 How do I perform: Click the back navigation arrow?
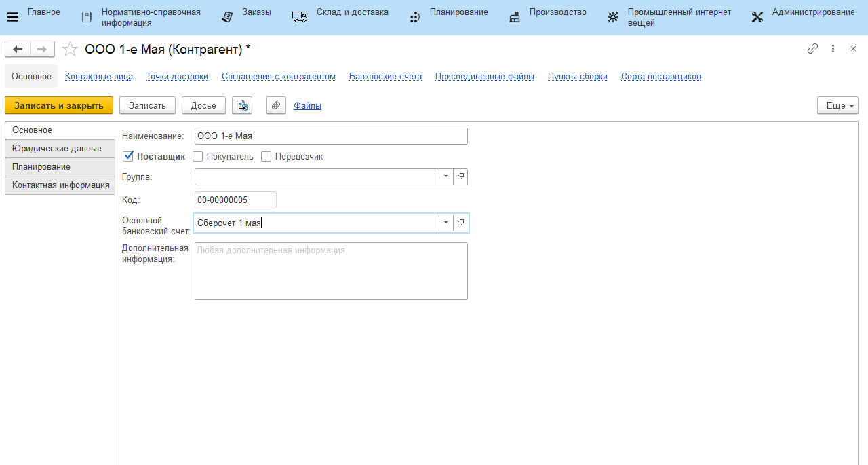(18, 49)
